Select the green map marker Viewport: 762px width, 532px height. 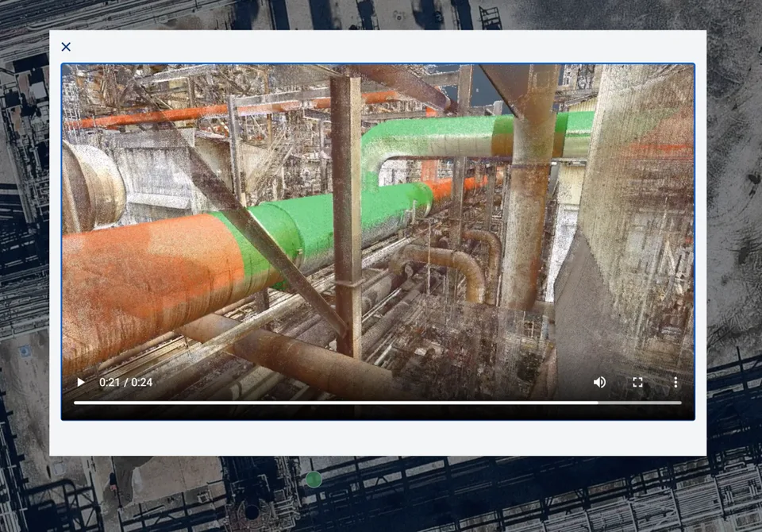pyautogui.click(x=314, y=480)
